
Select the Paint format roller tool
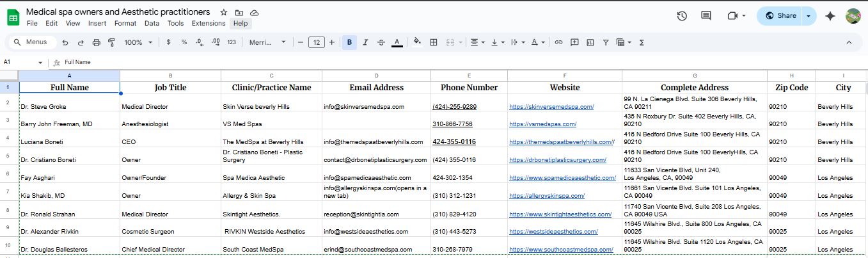coord(112,42)
